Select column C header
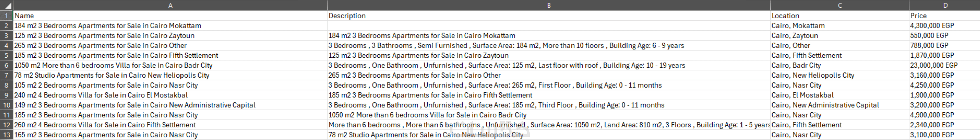 [x=839, y=5]
